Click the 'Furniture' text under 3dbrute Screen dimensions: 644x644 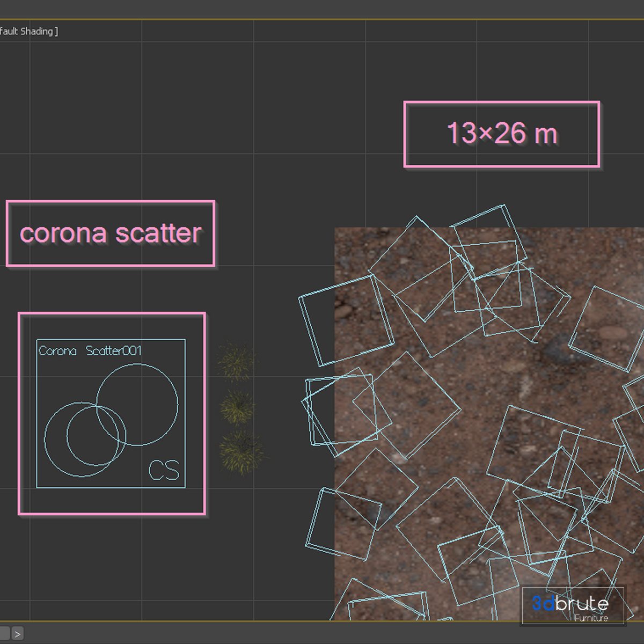(x=591, y=618)
